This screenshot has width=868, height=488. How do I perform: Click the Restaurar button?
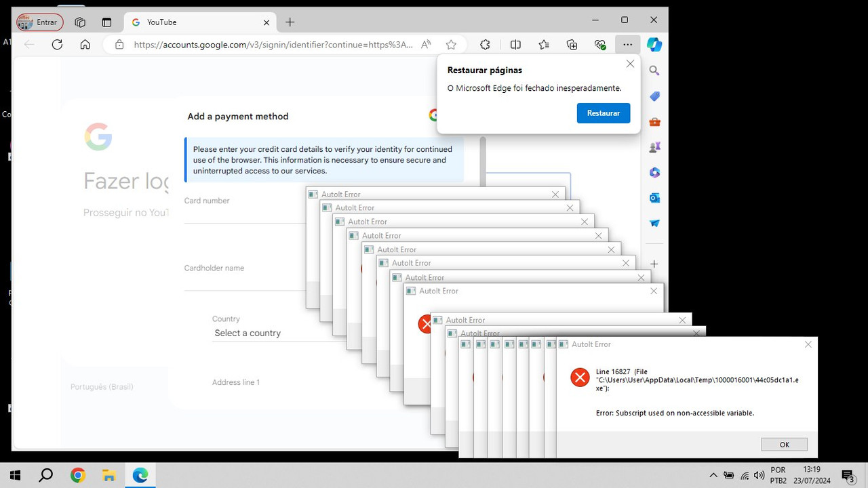click(x=604, y=113)
